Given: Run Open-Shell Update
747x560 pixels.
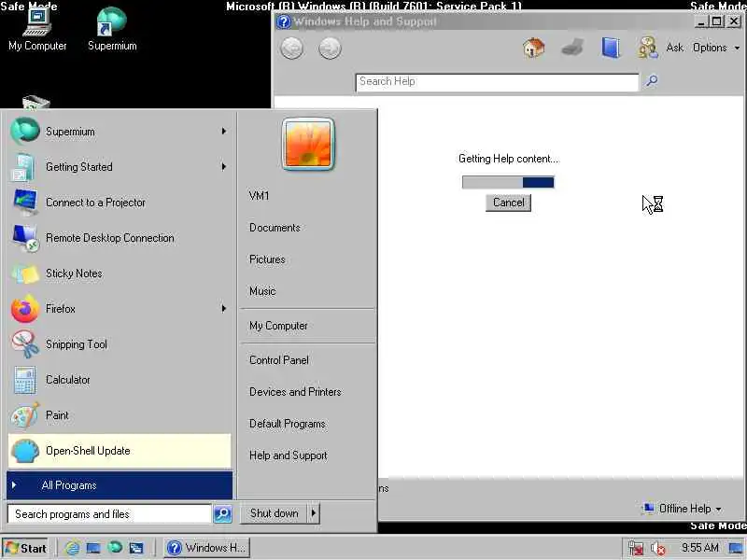Looking at the screenshot, I should (120, 451).
